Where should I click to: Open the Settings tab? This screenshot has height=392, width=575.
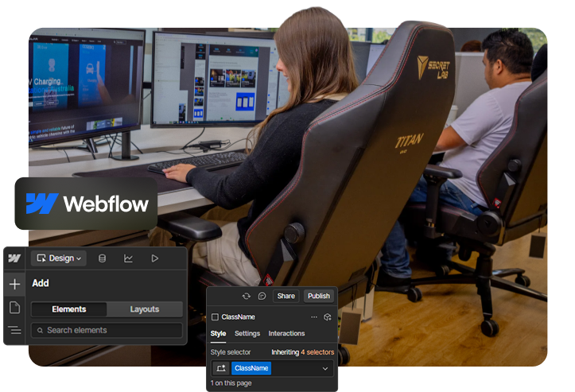tap(247, 333)
